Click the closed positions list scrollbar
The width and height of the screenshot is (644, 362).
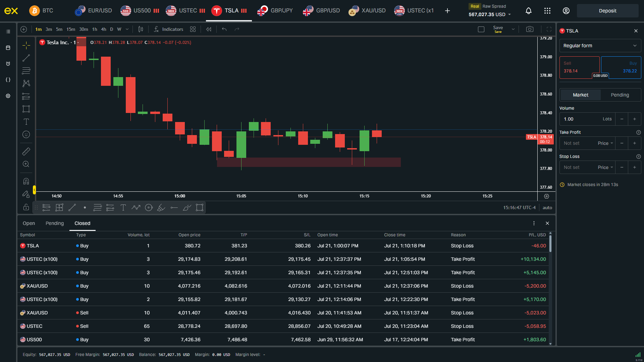[550, 243]
